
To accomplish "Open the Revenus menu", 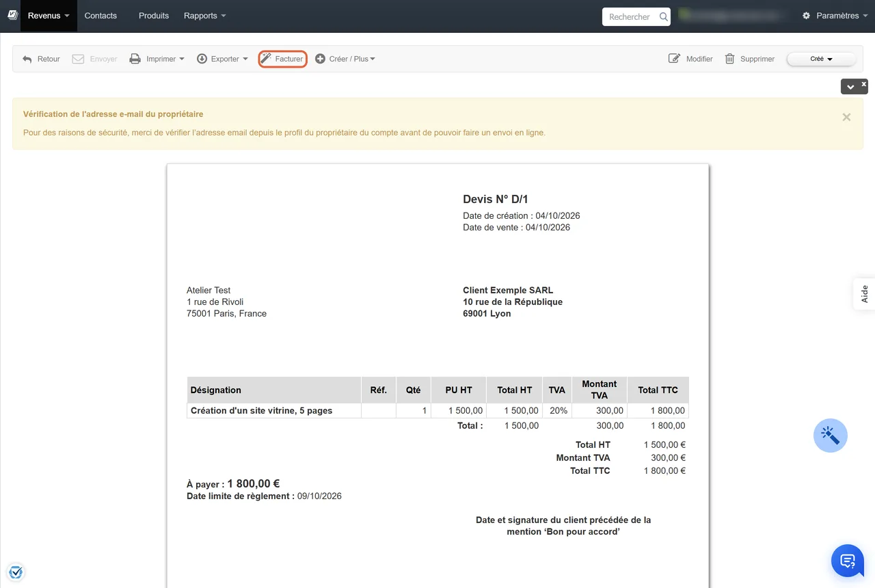I will (49, 16).
